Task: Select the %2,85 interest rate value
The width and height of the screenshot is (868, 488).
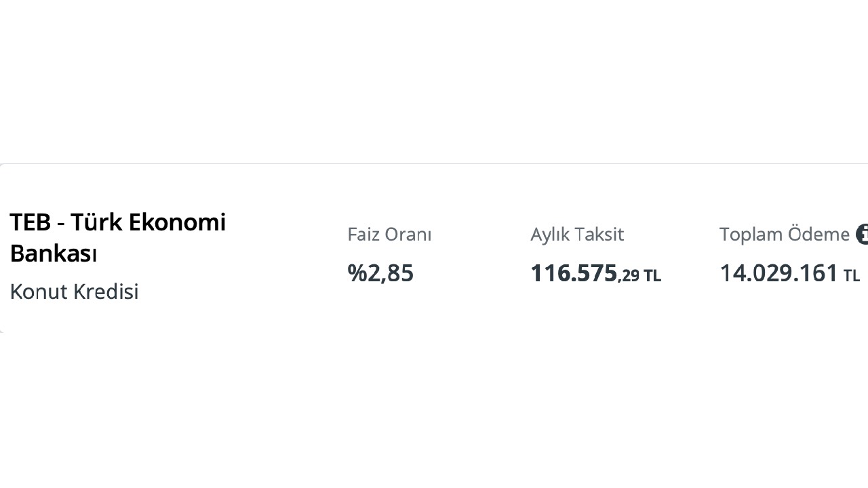Action: (x=380, y=273)
